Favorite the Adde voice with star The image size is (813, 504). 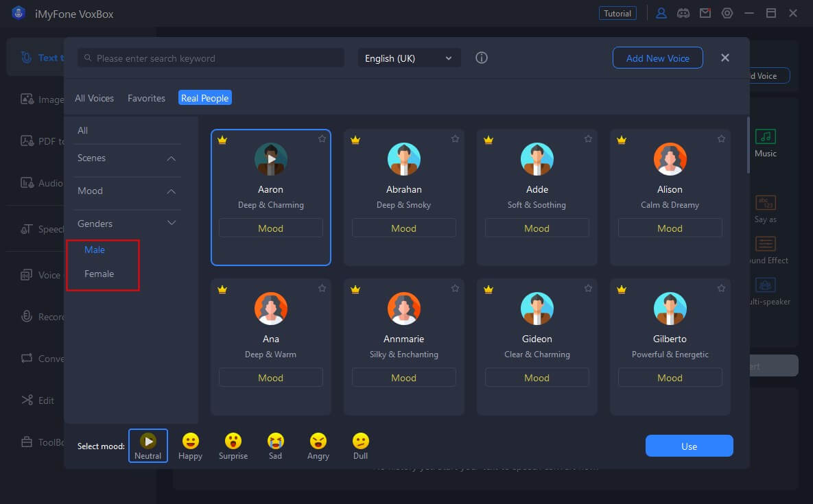coord(588,139)
